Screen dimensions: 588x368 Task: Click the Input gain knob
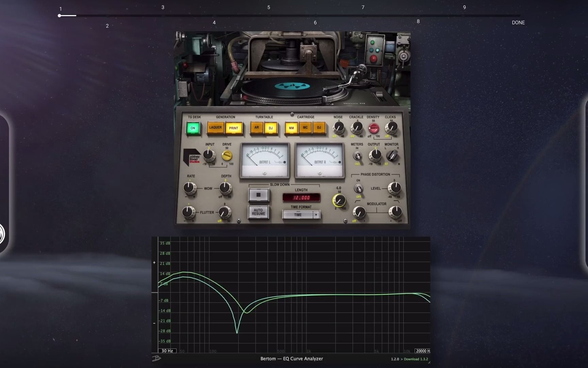(209, 155)
